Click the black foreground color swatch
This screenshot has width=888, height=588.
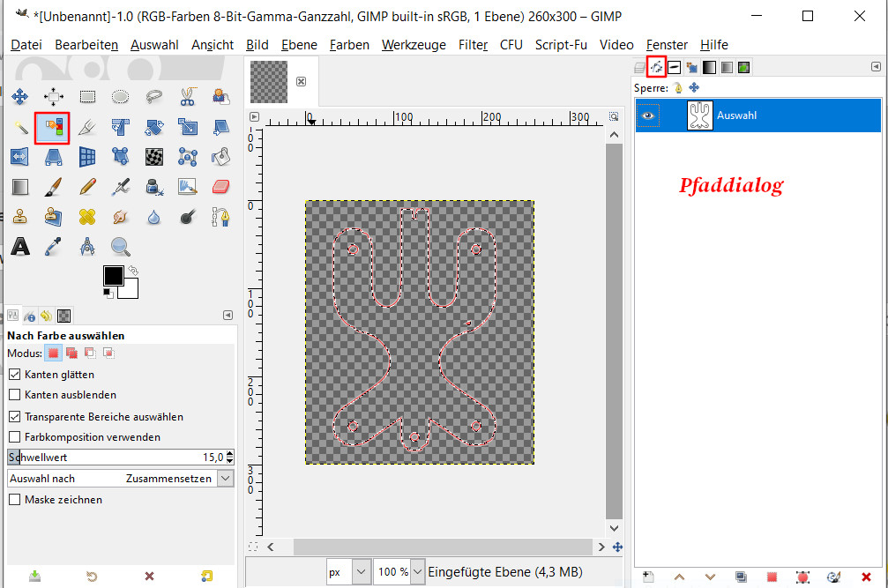coord(113,275)
